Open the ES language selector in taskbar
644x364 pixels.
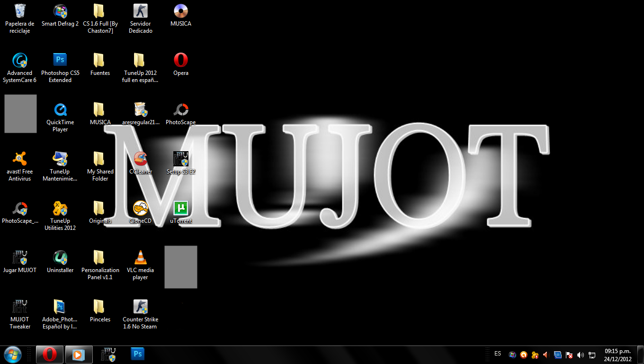[498, 354]
